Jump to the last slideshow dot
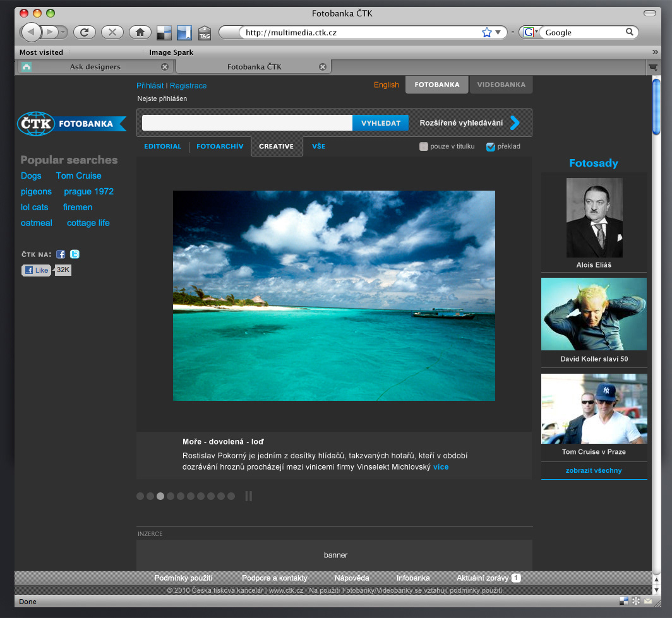The width and height of the screenshot is (672, 618). [x=231, y=496]
